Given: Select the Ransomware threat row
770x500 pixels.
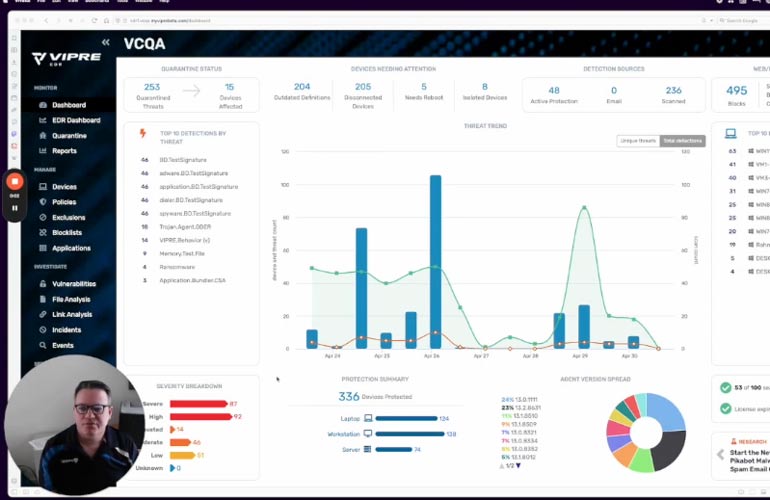Looking at the screenshot, I should 177,267.
